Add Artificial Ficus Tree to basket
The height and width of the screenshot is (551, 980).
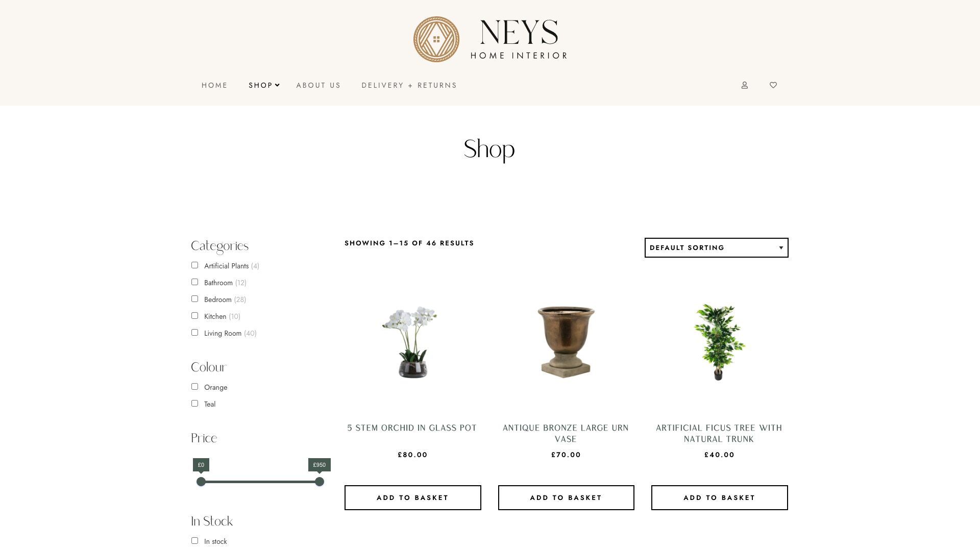pos(719,497)
